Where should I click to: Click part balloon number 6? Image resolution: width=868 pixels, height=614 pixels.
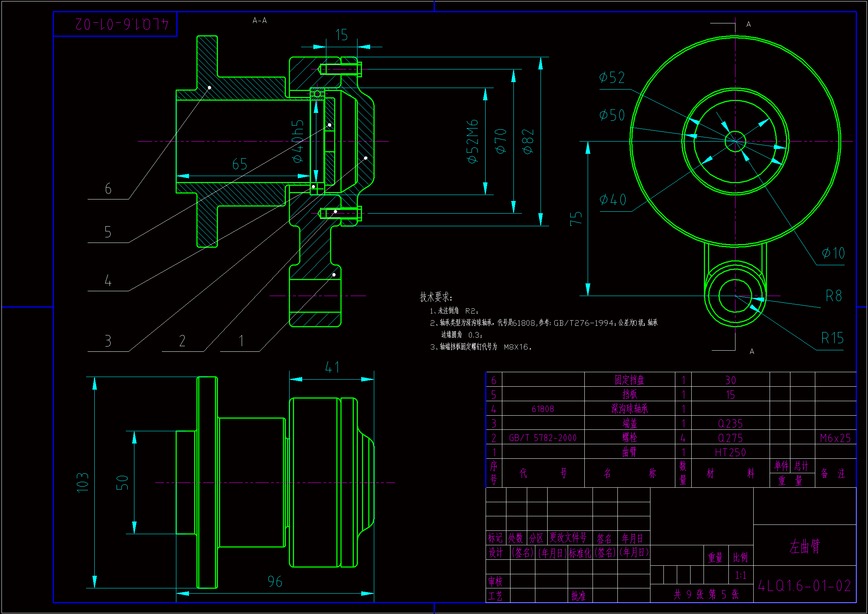tap(108, 189)
